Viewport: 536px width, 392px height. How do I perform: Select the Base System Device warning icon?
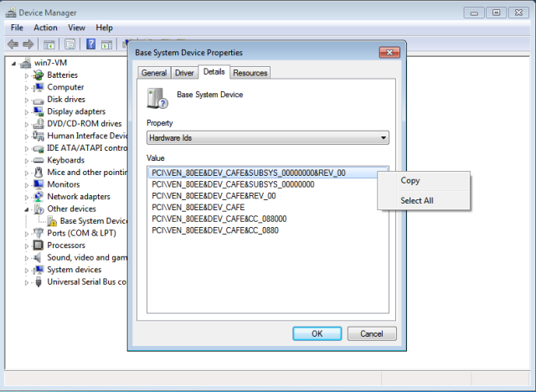tap(52, 221)
